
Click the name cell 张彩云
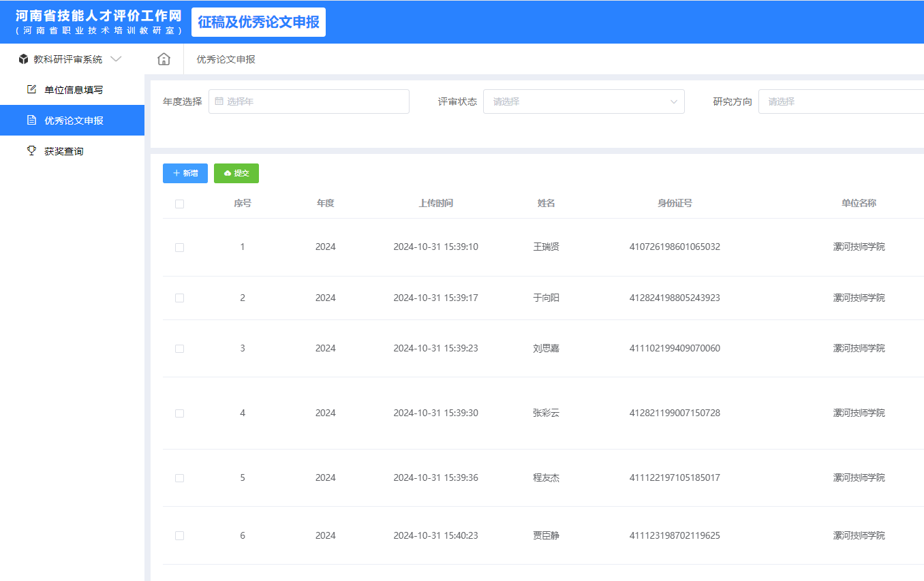click(546, 413)
